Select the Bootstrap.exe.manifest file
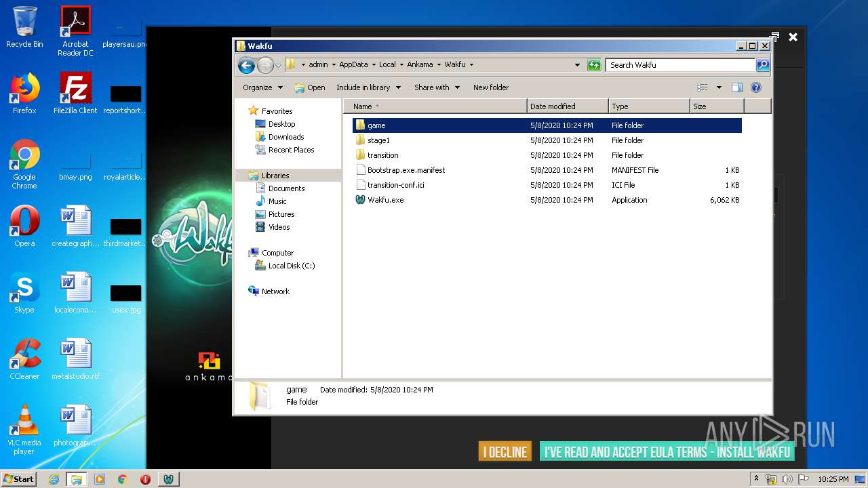 (547, 170)
